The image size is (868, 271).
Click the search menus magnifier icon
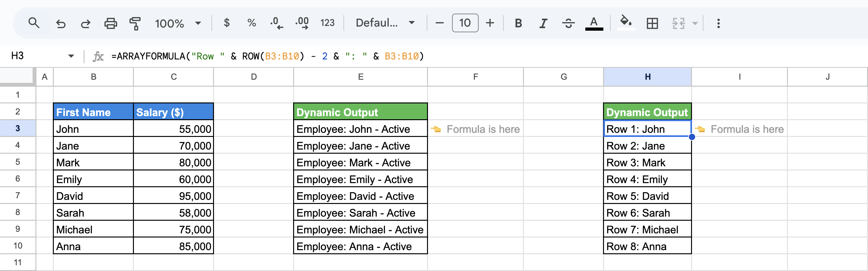[34, 23]
